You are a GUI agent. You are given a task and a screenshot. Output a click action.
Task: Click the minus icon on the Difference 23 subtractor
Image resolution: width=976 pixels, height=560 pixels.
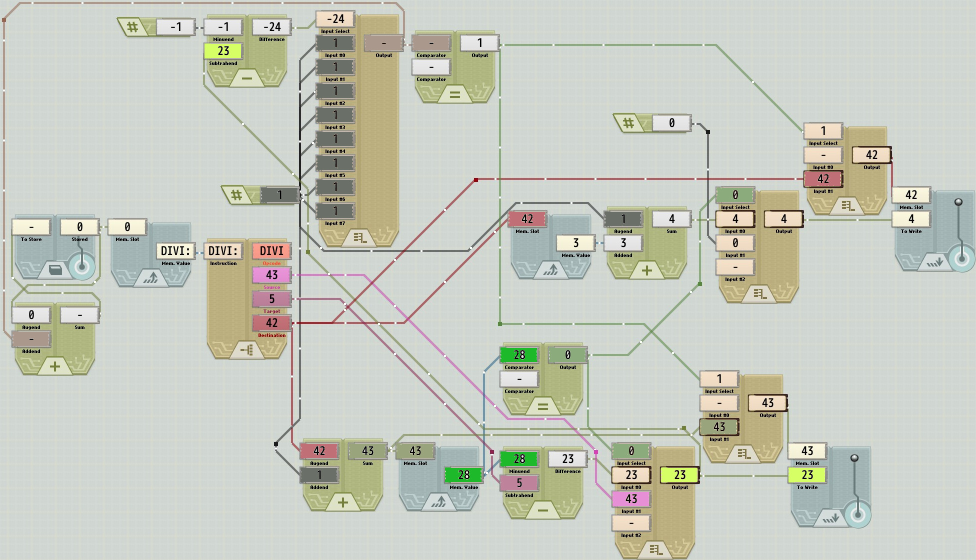pos(542,510)
